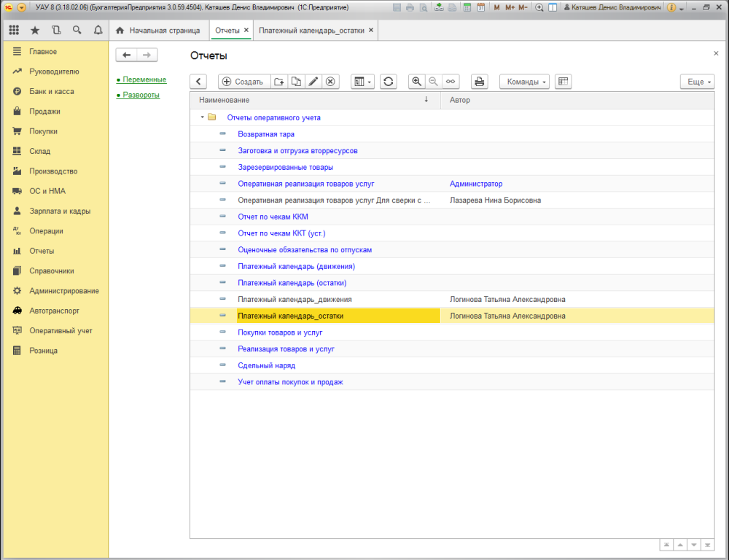Close the Платежный календарь_остатки tab
Image resolution: width=729 pixels, height=560 pixels.
click(371, 30)
